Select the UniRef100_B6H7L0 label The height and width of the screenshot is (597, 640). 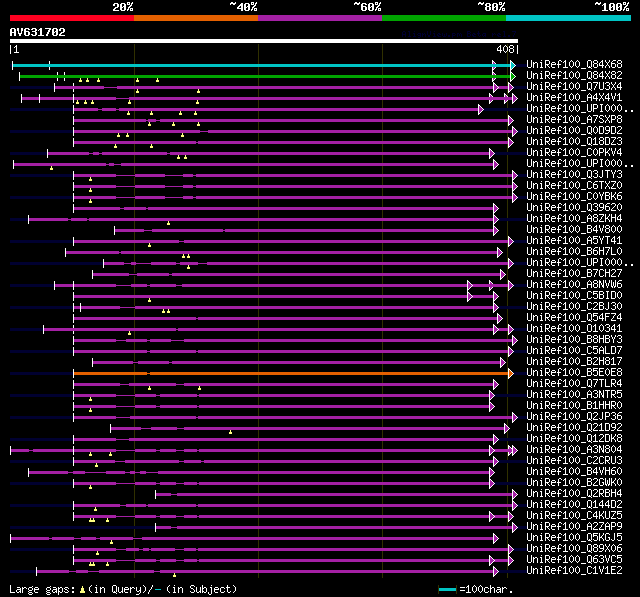574,252
